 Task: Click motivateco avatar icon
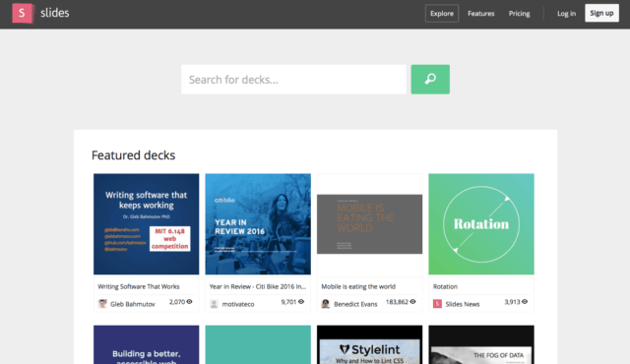click(215, 304)
